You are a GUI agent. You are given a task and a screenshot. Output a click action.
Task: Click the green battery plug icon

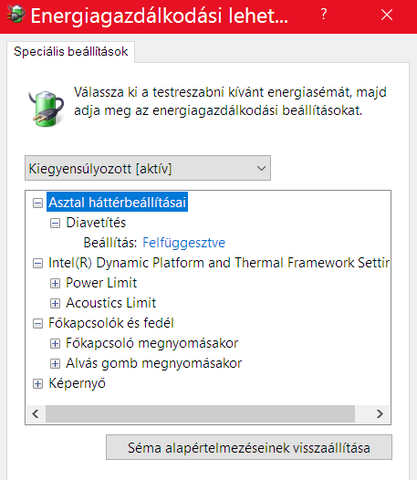[46, 108]
